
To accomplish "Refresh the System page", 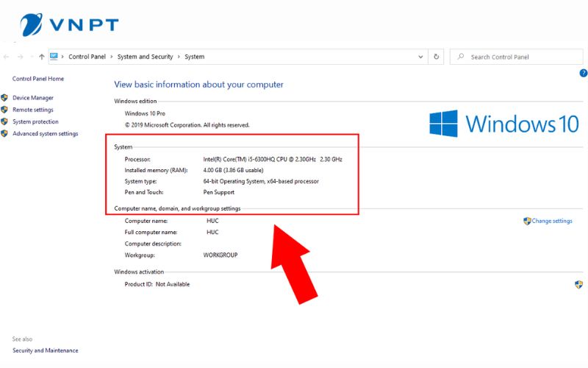I will click(x=437, y=57).
